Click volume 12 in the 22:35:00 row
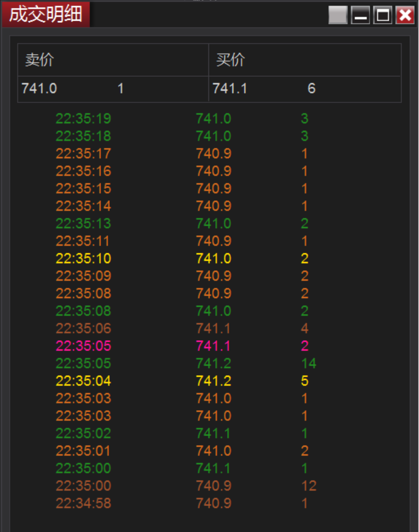Image resolution: width=419 pixels, height=532 pixels. point(309,486)
